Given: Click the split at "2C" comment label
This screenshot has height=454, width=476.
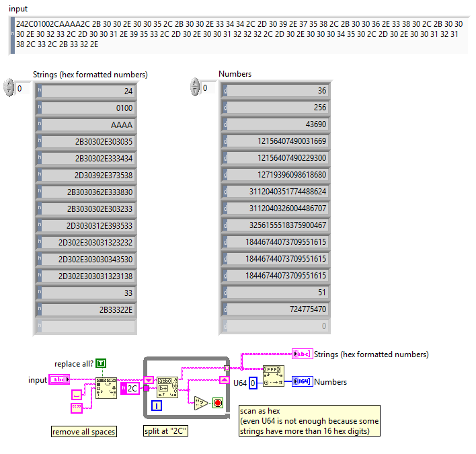Looking at the screenshot, I should [x=166, y=431].
